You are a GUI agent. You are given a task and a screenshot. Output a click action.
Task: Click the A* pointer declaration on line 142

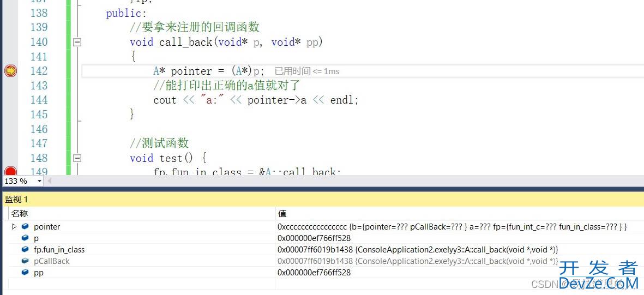click(x=209, y=71)
